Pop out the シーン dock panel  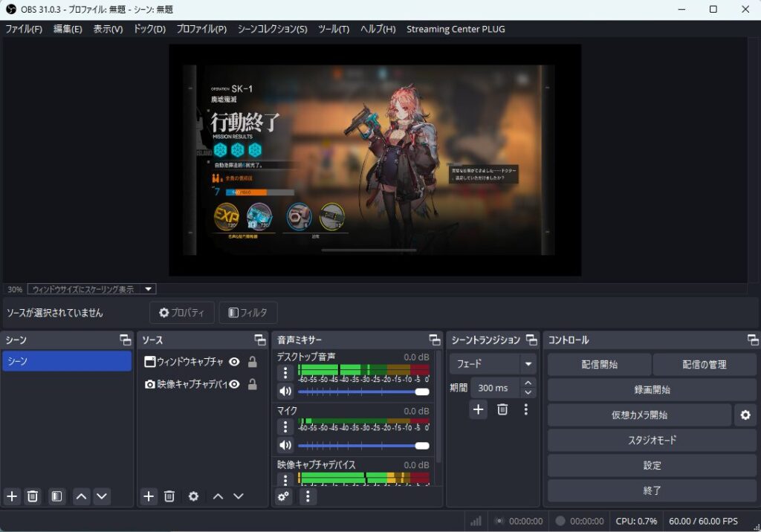point(125,340)
